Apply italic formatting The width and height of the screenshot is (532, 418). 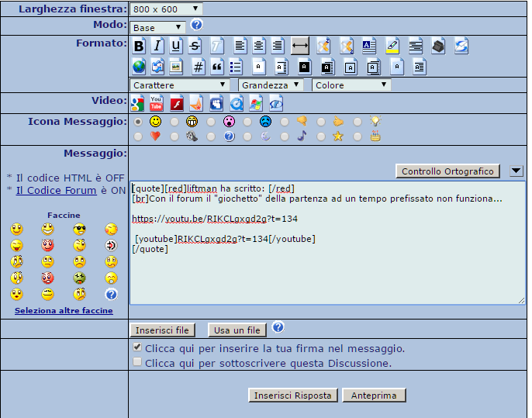[157, 46]
